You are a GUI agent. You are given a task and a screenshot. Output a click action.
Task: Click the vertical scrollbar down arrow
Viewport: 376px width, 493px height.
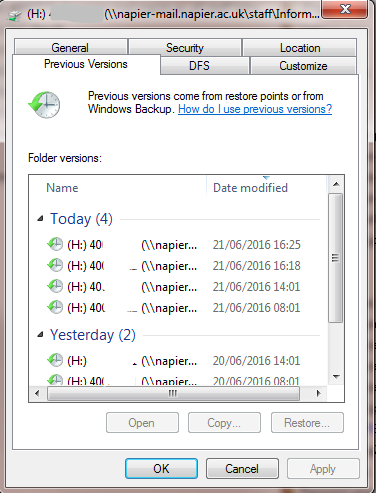tap(336, 377)
